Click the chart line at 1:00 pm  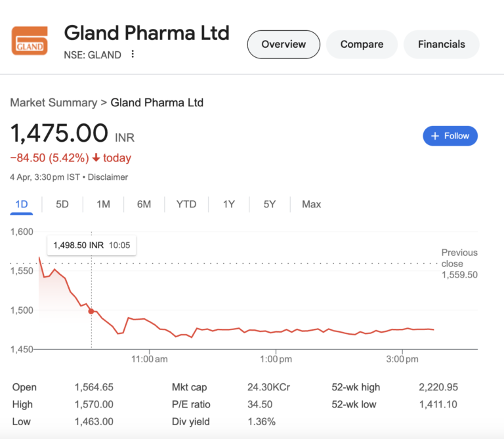tap(276, 331)
